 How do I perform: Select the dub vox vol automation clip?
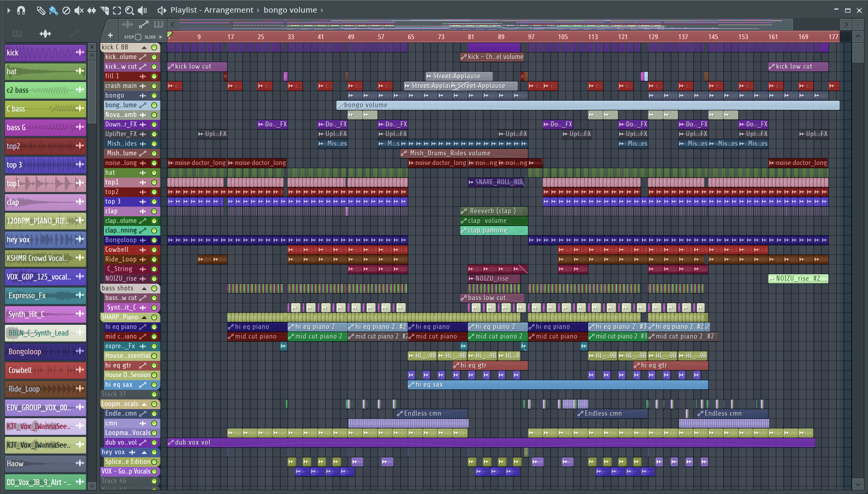491,442
